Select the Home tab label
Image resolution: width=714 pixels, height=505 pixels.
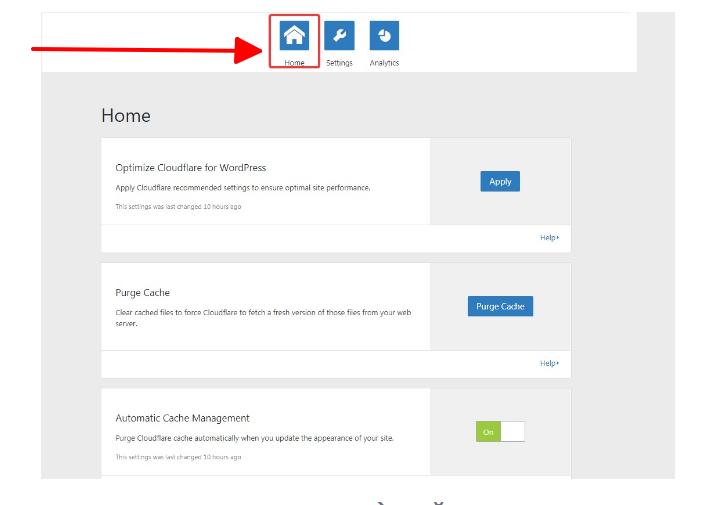tap(294, 63)
